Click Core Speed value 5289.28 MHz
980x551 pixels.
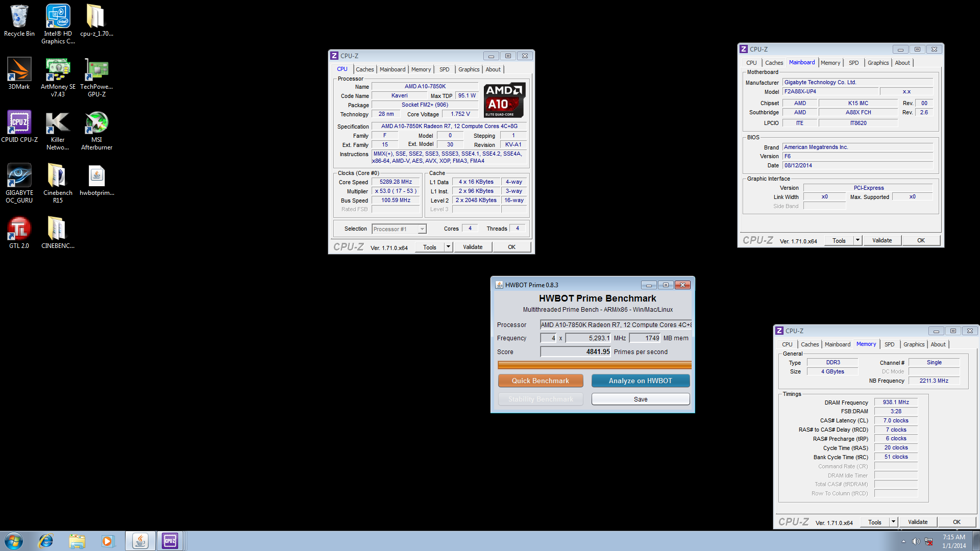click(x=396, y=182)
